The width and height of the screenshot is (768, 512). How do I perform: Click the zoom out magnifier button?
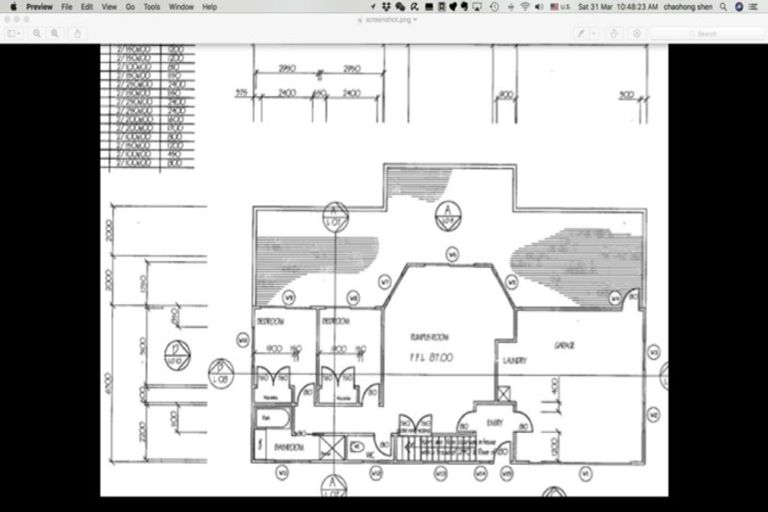(x=37, y=33)
